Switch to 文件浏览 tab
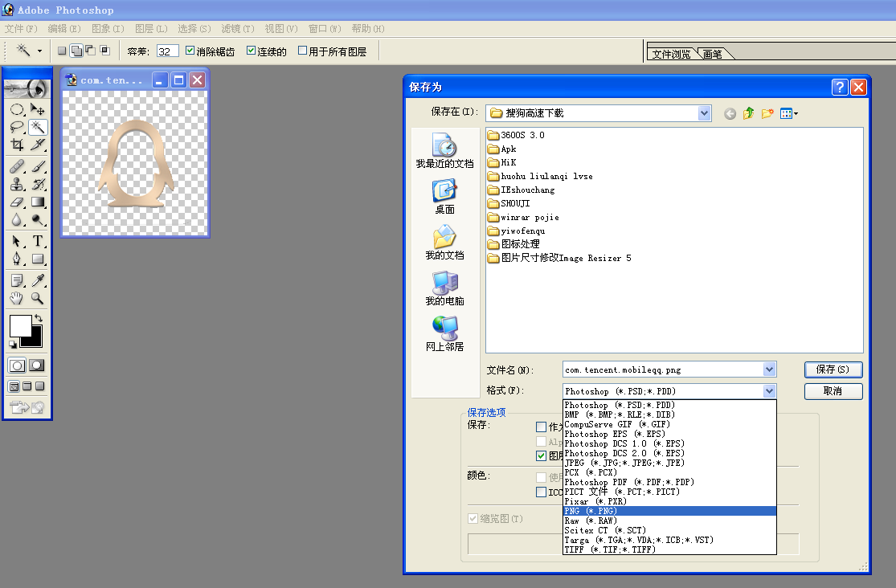The width and height of the screenshot is (896, 588). (x=672, y=54)
